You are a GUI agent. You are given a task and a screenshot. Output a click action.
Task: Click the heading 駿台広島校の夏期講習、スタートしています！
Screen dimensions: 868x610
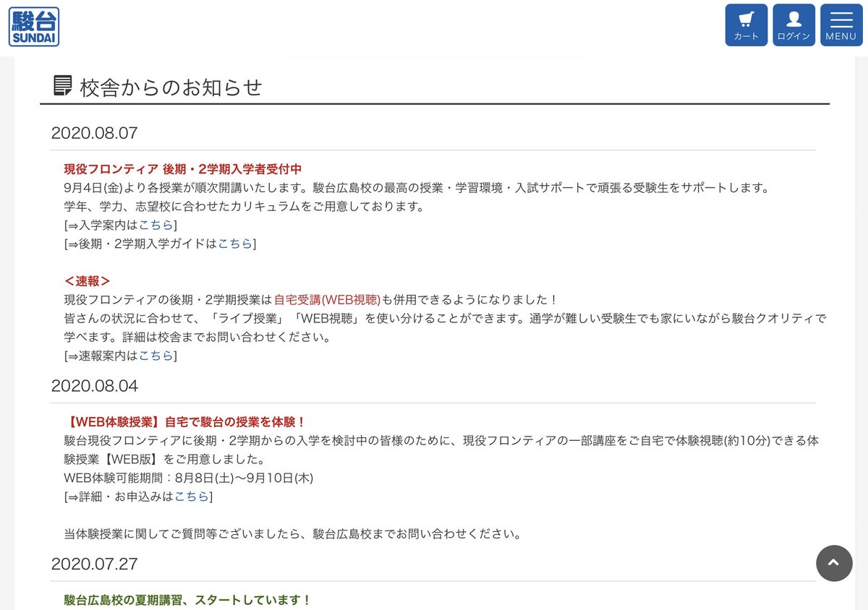point(187,600)
